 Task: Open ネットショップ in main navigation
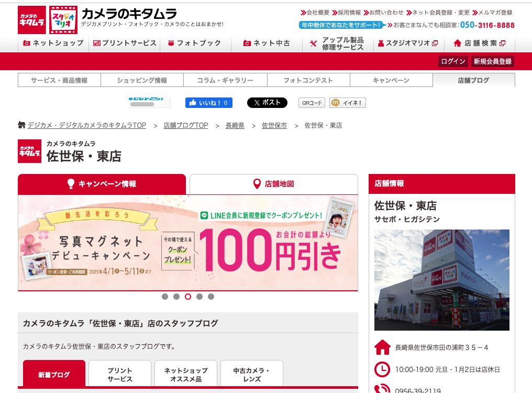[53, 43]
